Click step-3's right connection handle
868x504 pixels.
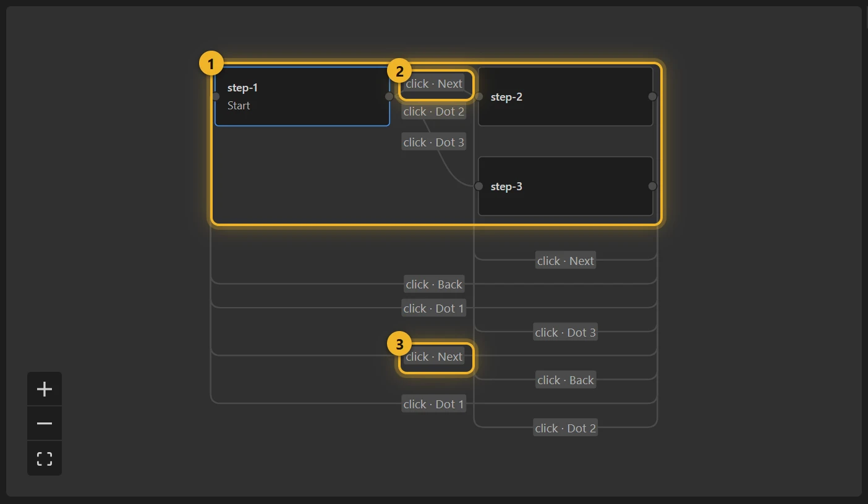[x=652, y=186]
